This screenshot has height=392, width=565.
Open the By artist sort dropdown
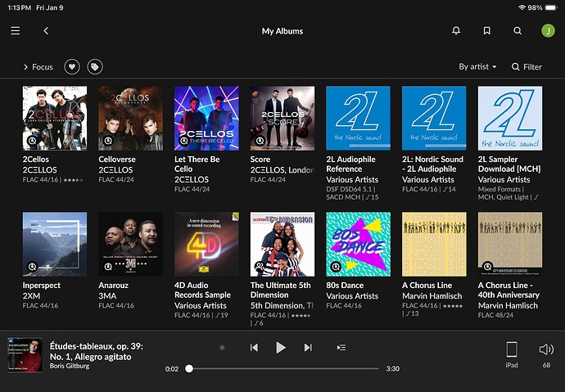[477, 67]
